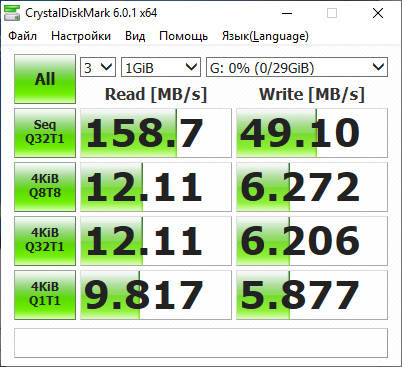Image resolution: width=402 pixels, height=367 pixels.
Task: Open the Помощь menu
Action: (183, 36)
